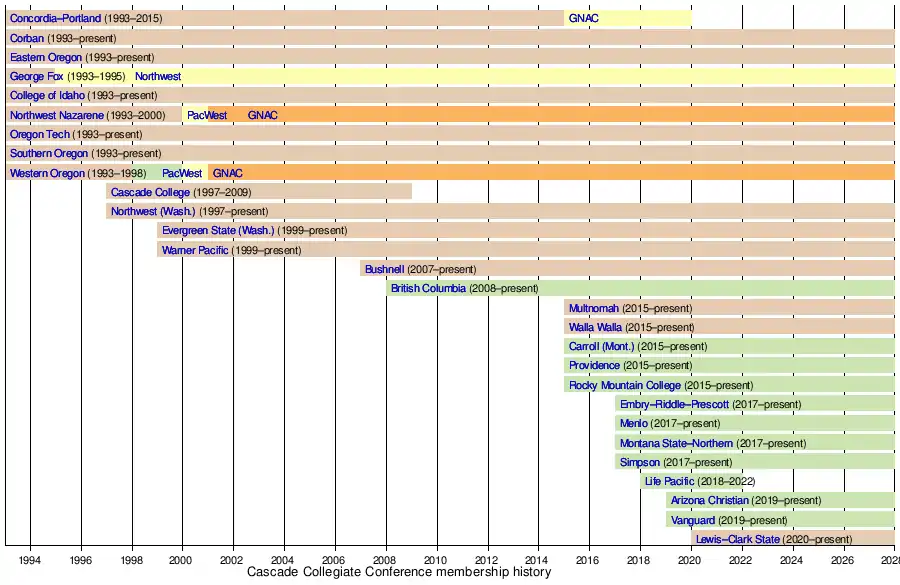The height and width of the screenshot is (585, 900).
Task: Open the Cascade College link
Action: pyautogui.click(x=150, y=192)
